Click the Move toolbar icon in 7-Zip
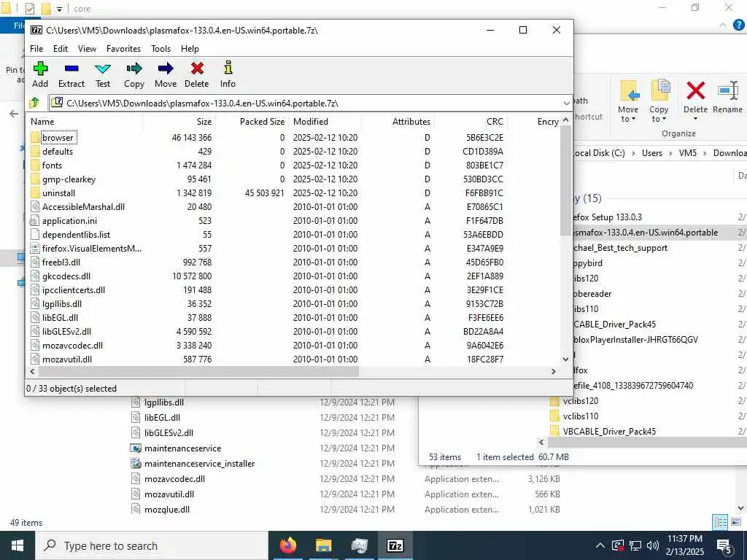The image size is (747, 560). [166, 69]
